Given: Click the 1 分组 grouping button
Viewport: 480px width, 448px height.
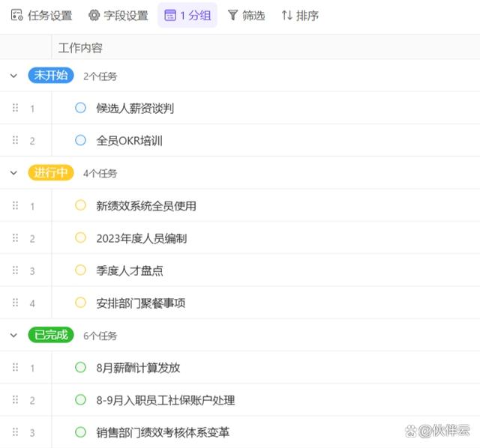Looking at the screenshot, I should pos(187,15).
